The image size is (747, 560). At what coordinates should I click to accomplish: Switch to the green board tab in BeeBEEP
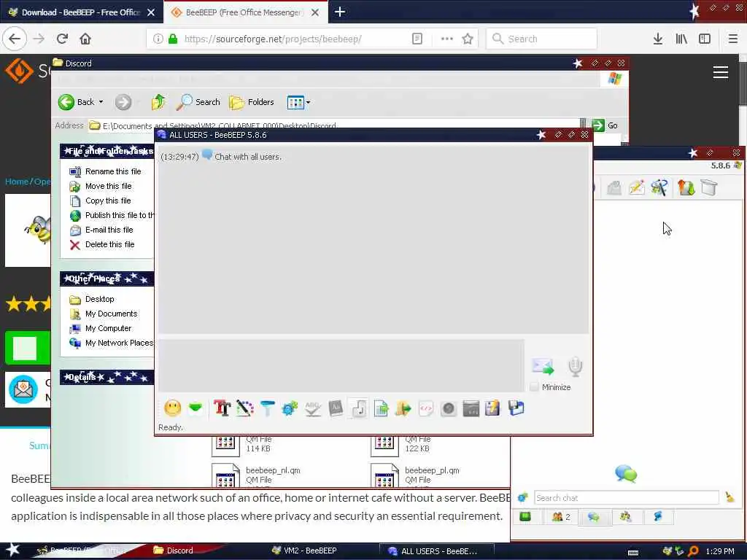click(526, 517)
